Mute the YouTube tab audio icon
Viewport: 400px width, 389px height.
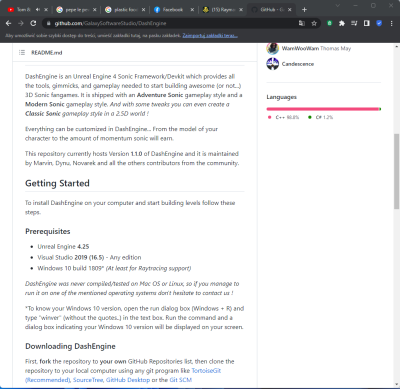click(x=38, y=10)
